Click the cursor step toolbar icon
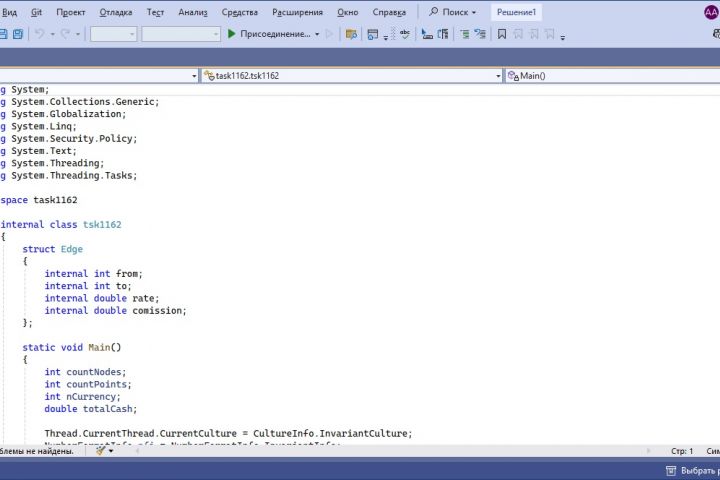The image size is (720, 480). (427, 34)
